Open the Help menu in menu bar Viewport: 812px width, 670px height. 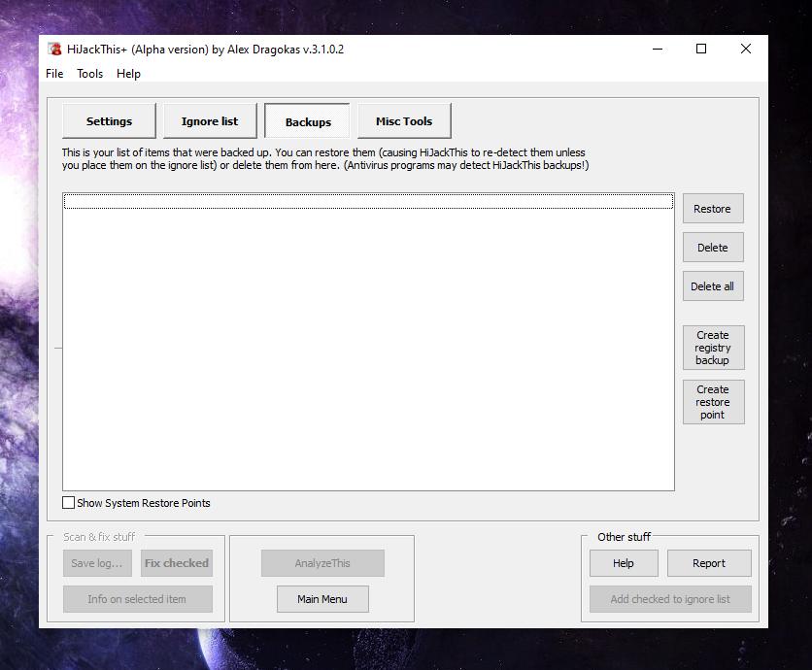pos(128,74)
